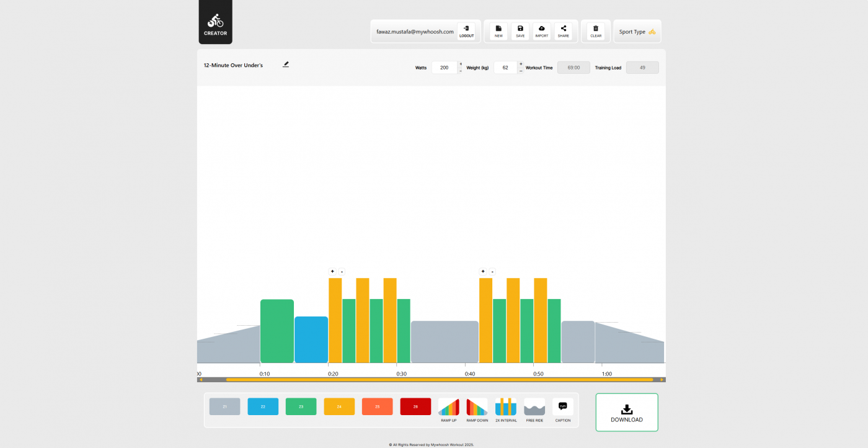Rename workout using the pencil edit icon

[285, 64]
